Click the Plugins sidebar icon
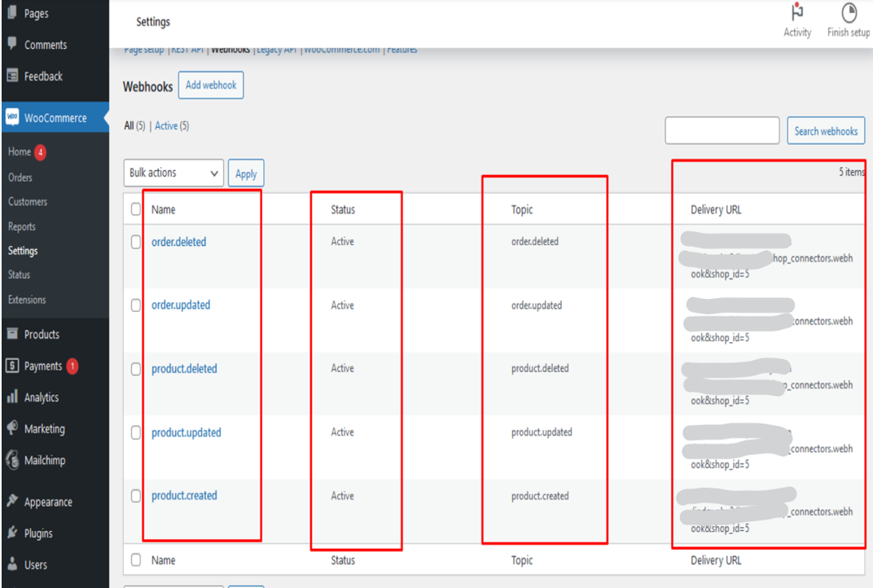Image resolution: width=873 pixels, height=588 pixels. pyautogui.click(x=11, y=533)
